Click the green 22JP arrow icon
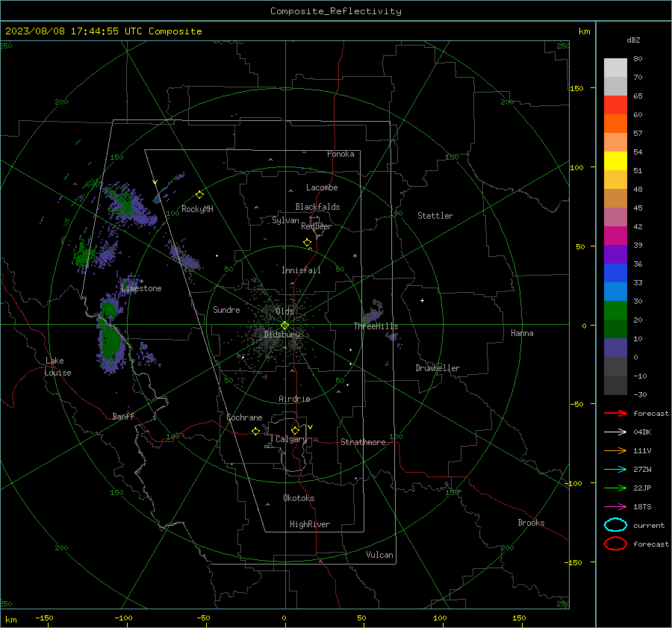Viewport: 672px width, 628px height. pyautogui.click(x=615, y=488)
